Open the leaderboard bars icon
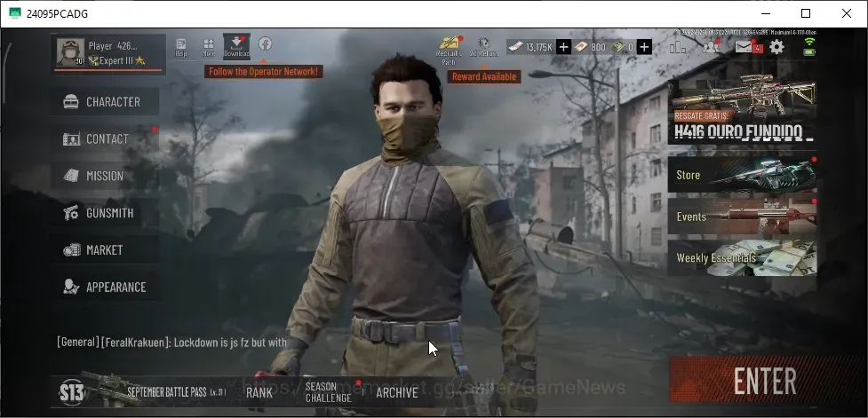Viewport: 868px width, 418px height. point(678,47)
